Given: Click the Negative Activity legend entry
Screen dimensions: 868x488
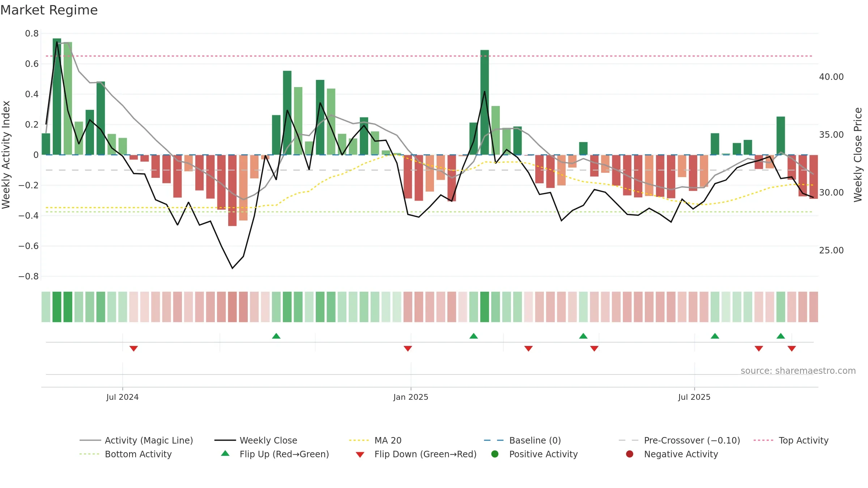Looking at the screenshot, I should coord(672,454).
